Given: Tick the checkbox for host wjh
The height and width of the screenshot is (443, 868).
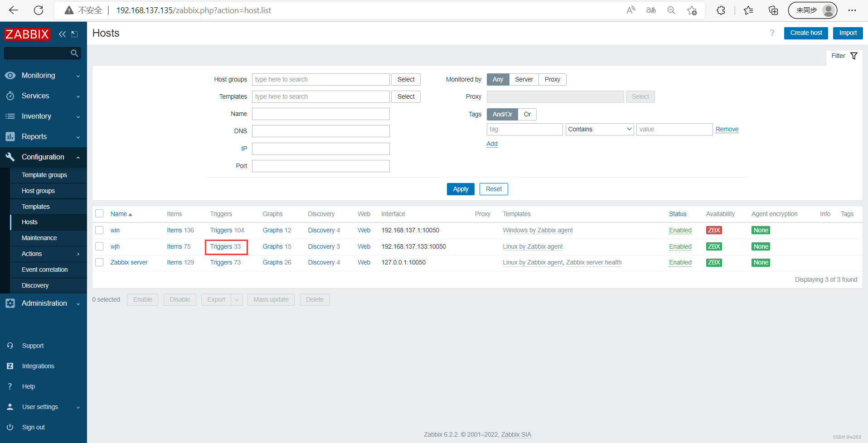Looking at the screenshot, I should [99, 246].
